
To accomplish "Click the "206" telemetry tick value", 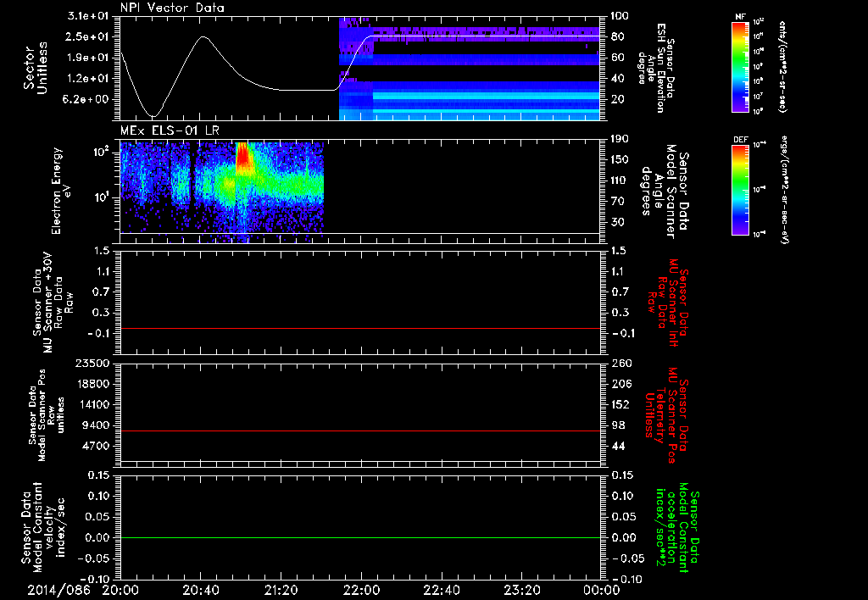I will (620, 384).
